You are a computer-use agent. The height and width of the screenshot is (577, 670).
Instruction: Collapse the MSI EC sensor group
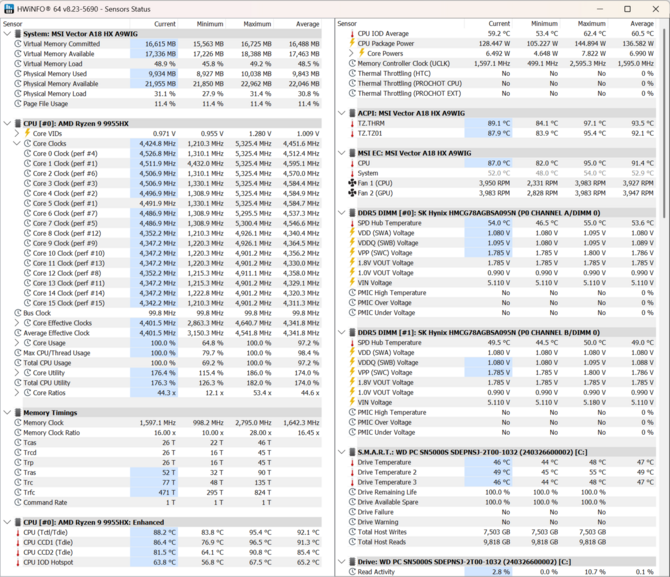[341, 153]
